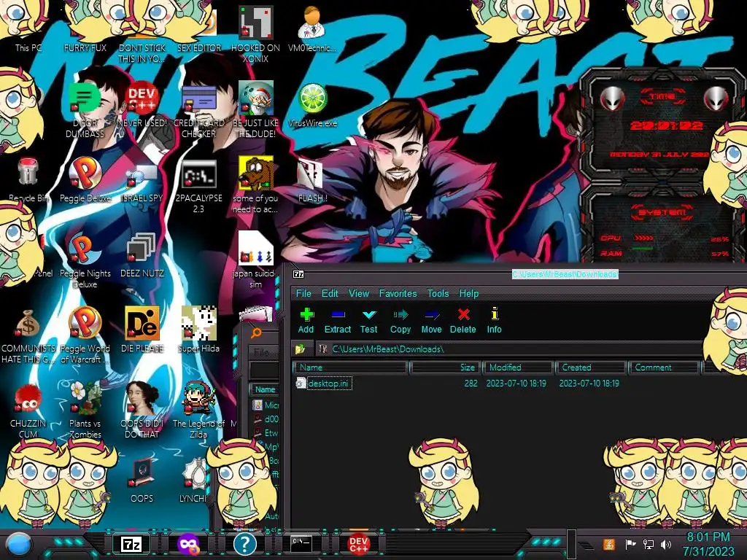Click the Info toolbar icon
The height and width of the screenshot is (560, 747).
pyautogui.click(x=494, y=321)
